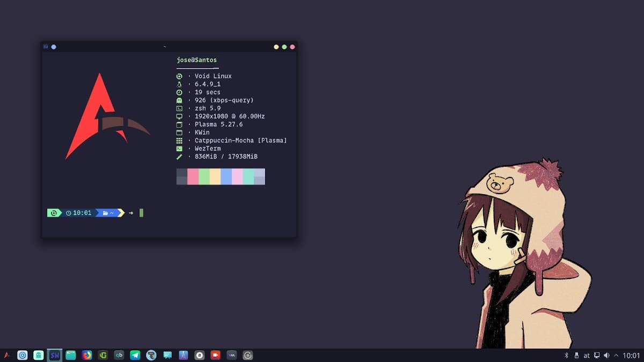Open Bluetooth tray settings

pos(566,355)
